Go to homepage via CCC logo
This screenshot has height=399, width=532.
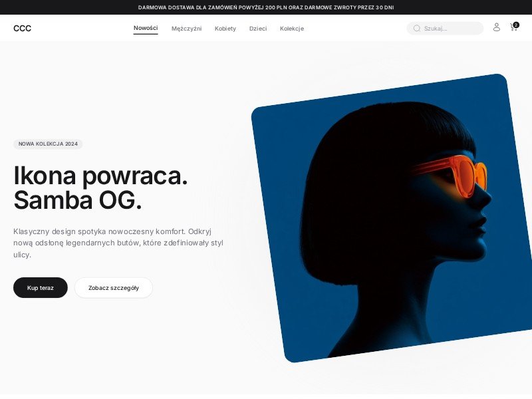click(x=22, y=28)
